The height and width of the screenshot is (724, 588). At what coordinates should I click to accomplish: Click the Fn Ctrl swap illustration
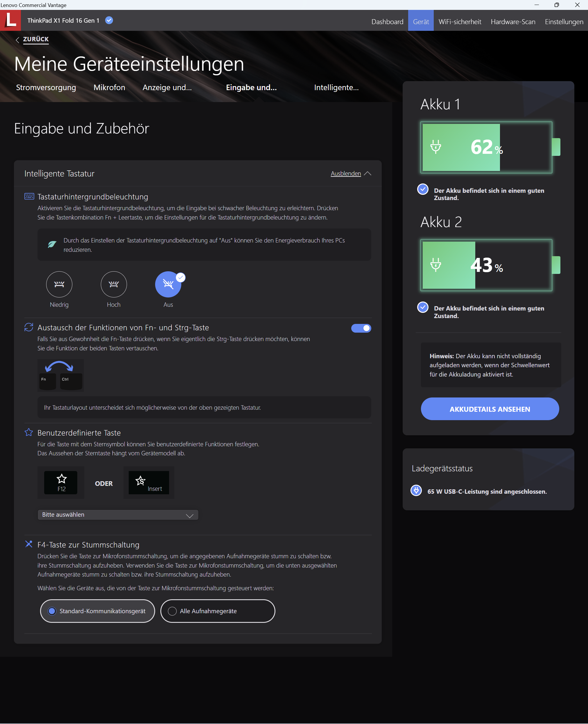point(61,375)
